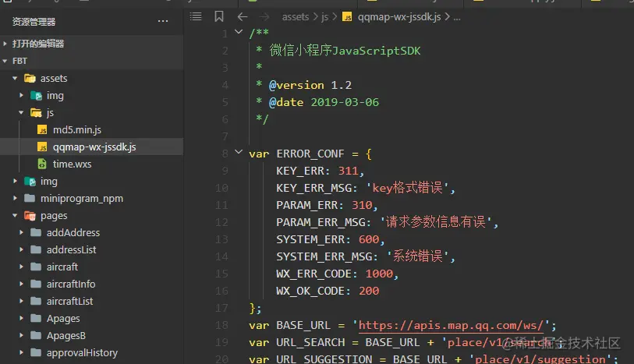Click the approvalHistory folder icon
This screenshot has height=364, width=634.
(36, 352)
